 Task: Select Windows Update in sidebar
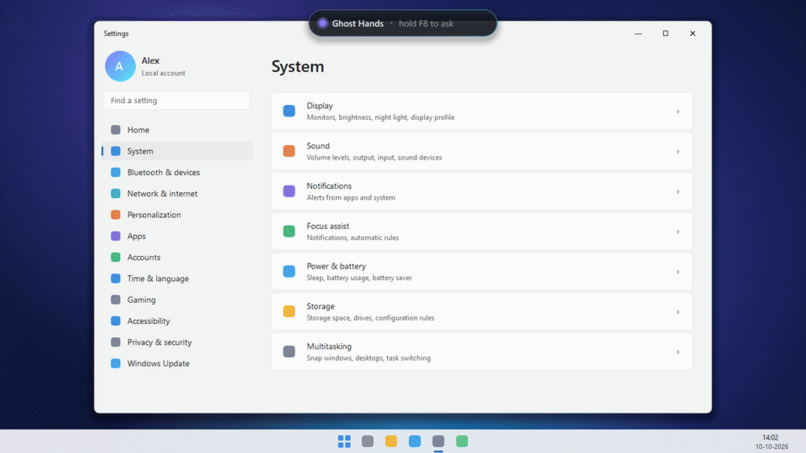177,363
